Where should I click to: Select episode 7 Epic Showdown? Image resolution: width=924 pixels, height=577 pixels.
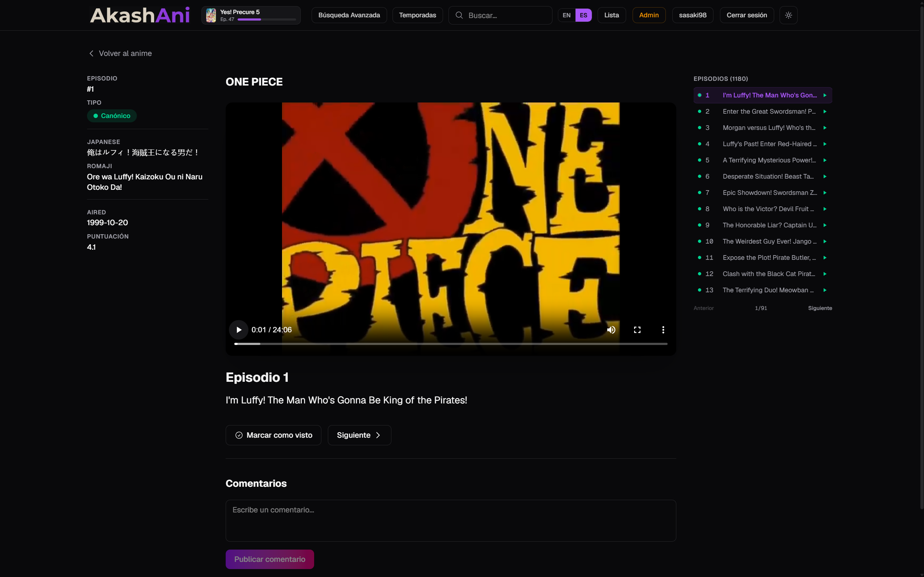[x=763, y=193]
